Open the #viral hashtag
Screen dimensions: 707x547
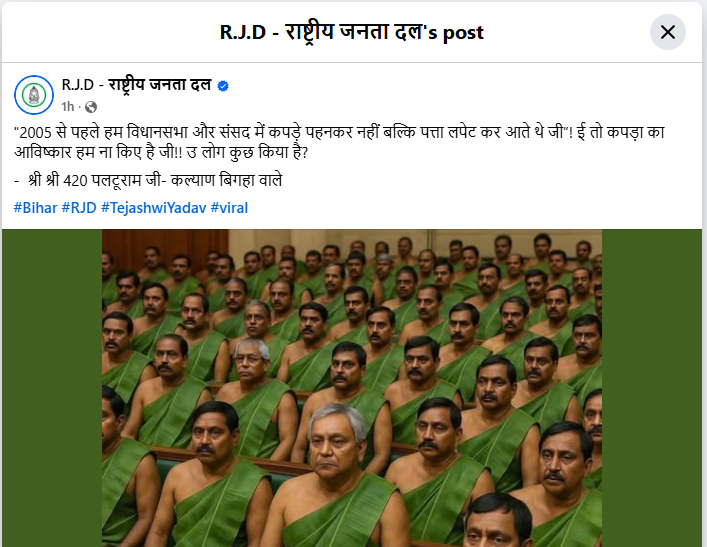pos(229,208)
